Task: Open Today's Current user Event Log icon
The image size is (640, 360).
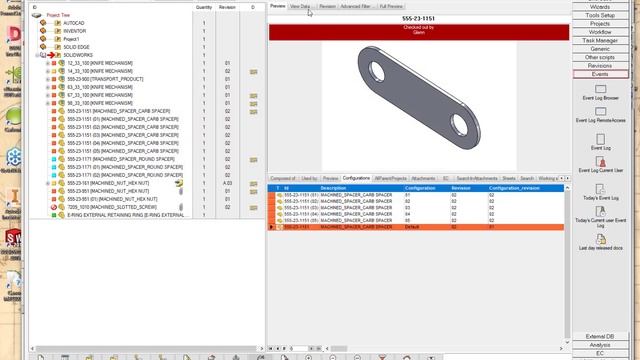Action: [600, 211]
